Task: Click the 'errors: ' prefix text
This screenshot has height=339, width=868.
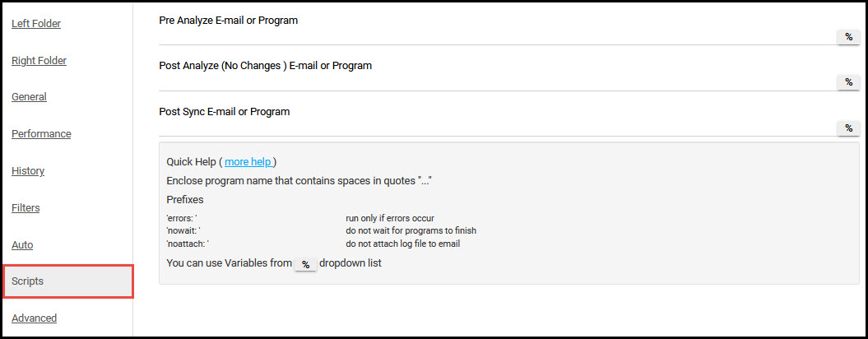Action: point(182,218)
